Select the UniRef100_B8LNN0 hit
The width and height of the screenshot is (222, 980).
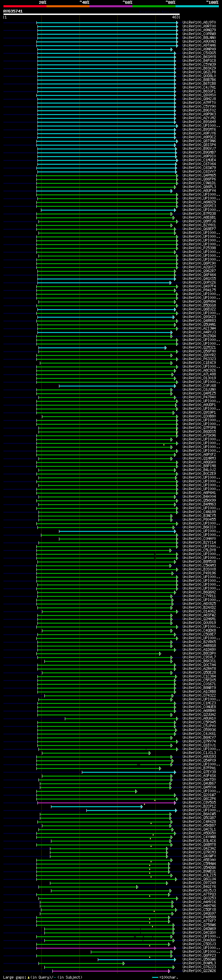(x=199, y=38)
